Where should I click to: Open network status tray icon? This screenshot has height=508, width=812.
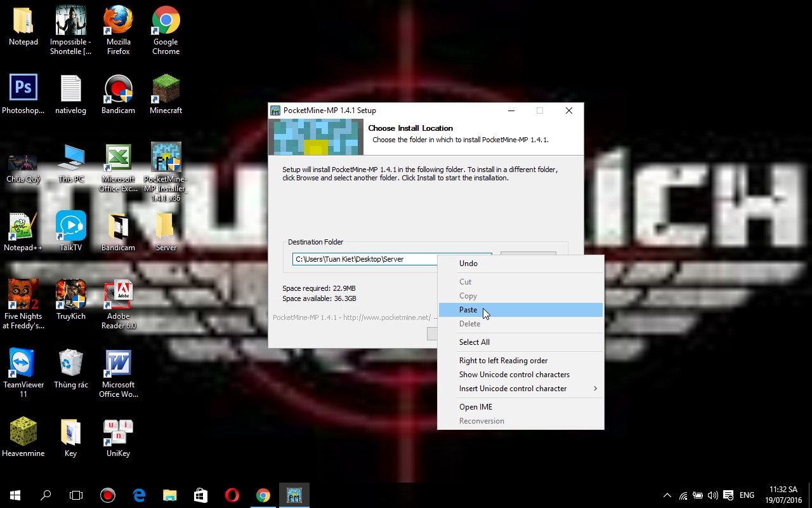pos(683,495)
